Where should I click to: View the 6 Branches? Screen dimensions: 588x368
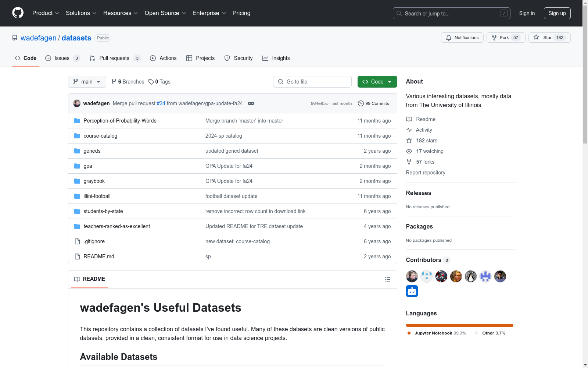128,82
